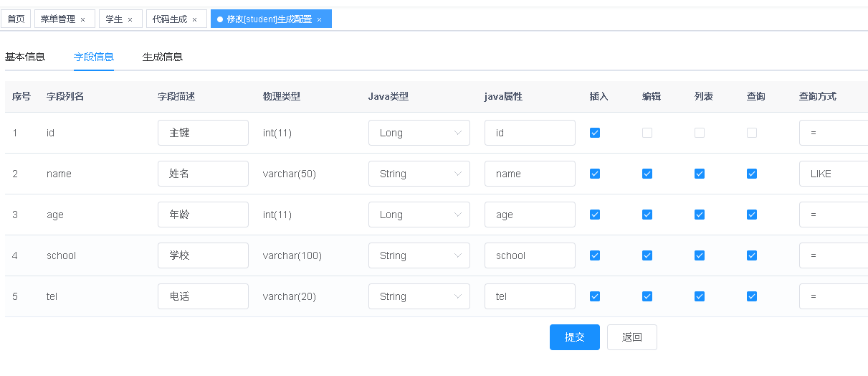Uncheck 编辑 checkbox for school row
The width and height of the screenshot is (868, 376).
[x=647, y=255]
